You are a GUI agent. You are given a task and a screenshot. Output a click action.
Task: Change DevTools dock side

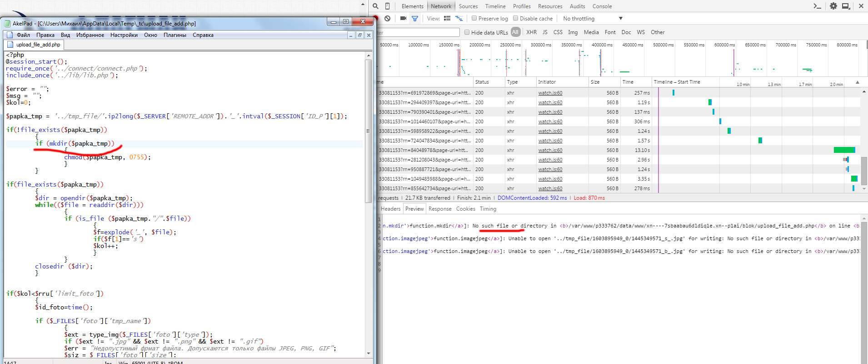(846, 6)
